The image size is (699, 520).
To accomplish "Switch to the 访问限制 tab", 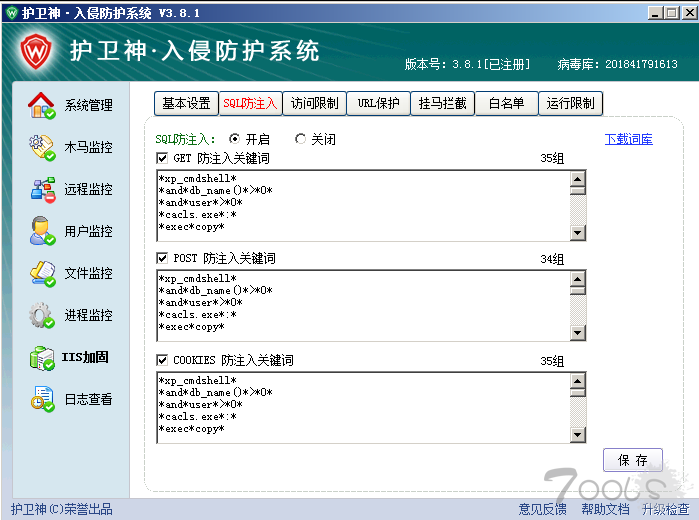I will tap(314, 103).
